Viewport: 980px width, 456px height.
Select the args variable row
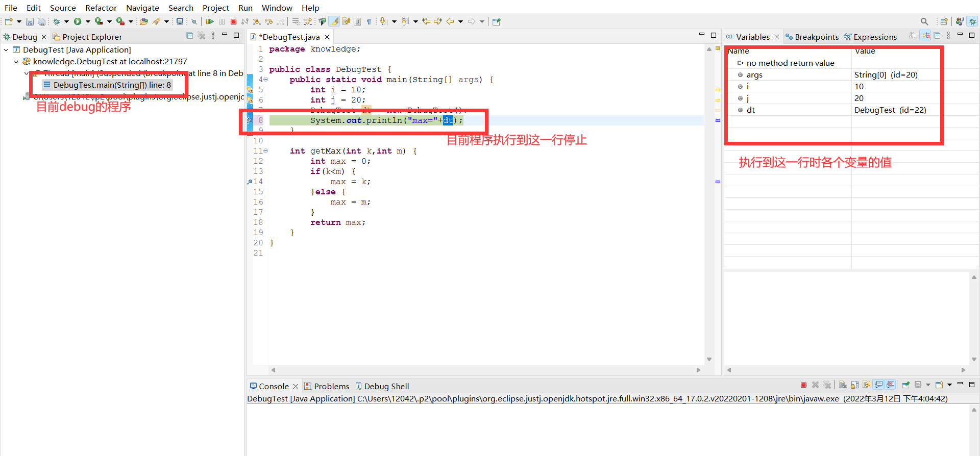[x=851, y=75]
